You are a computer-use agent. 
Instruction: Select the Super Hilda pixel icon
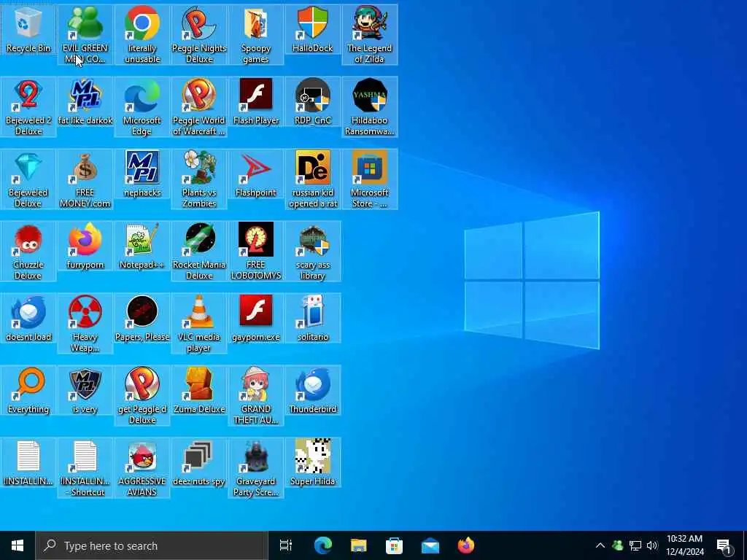[x=312, y=464]
